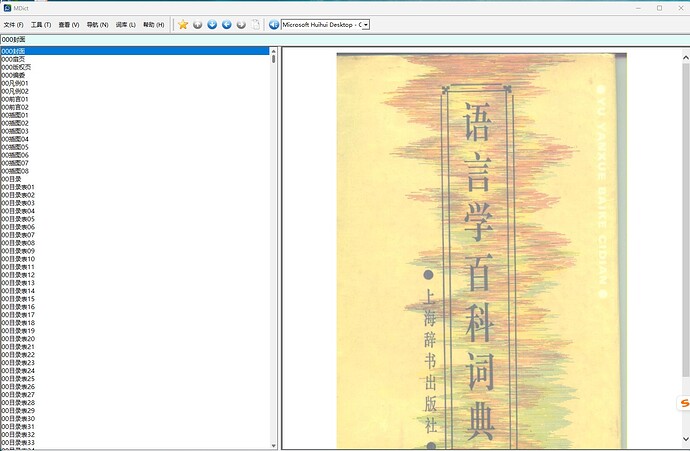Viewport: 690px width, 451px height.
Task: Click the speaker pronounce icon
Action: click(274, 24)
